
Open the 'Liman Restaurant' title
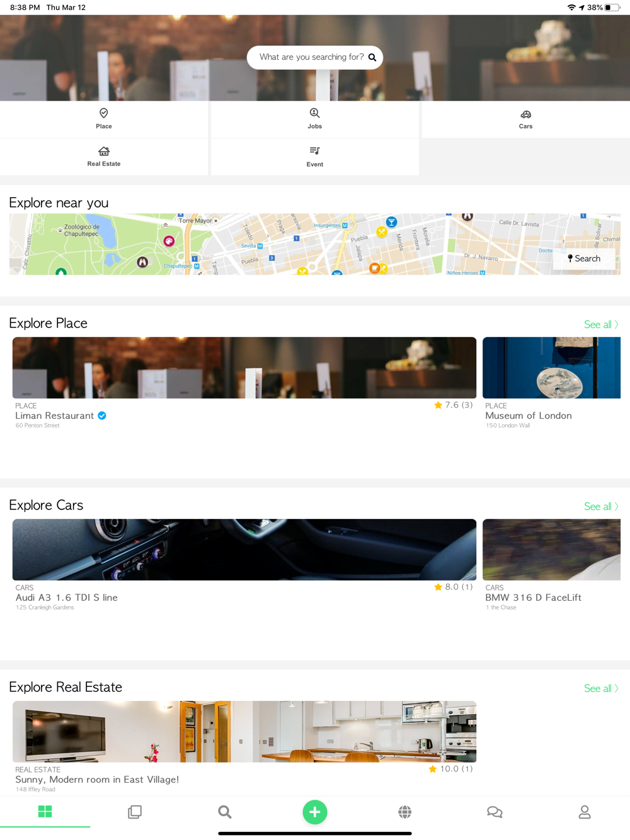click(55, 416)
